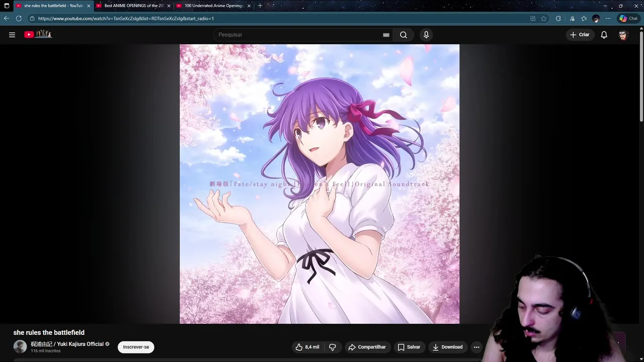Viewport: 644px width, 362px height.
Task: Open browser extensions puzzle icon
Action: coord(558,19)
